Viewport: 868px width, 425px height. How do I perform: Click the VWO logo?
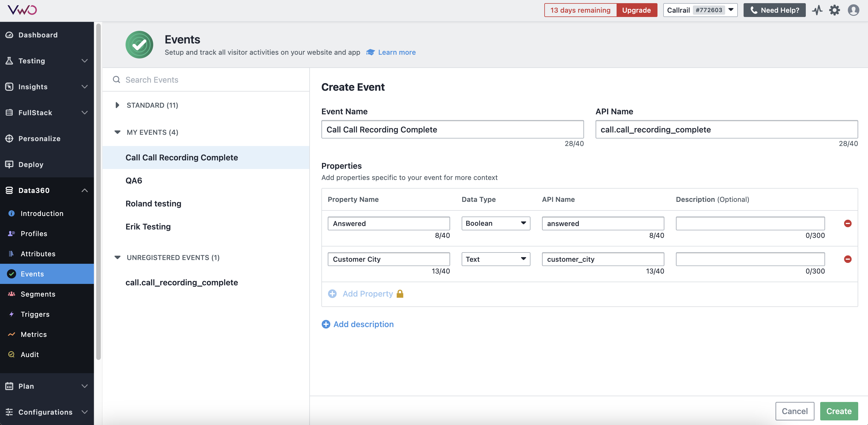click(x=22, y=10)
